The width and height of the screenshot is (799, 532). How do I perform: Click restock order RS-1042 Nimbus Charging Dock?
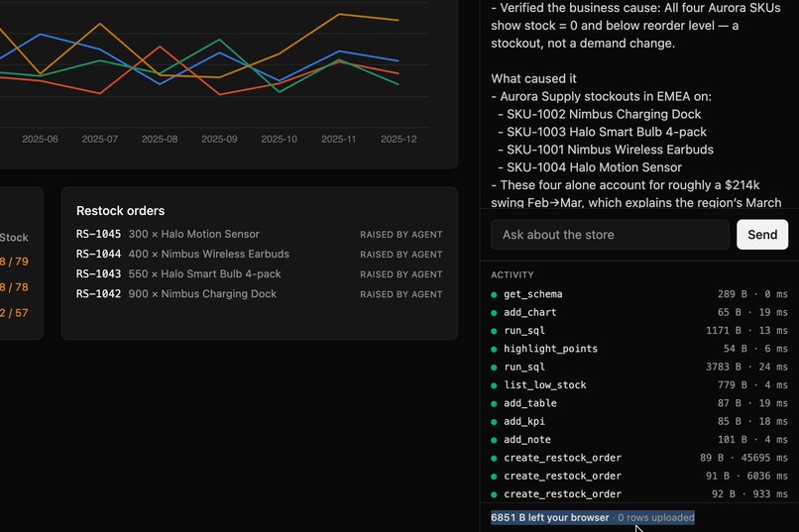[x=260, y=294]
